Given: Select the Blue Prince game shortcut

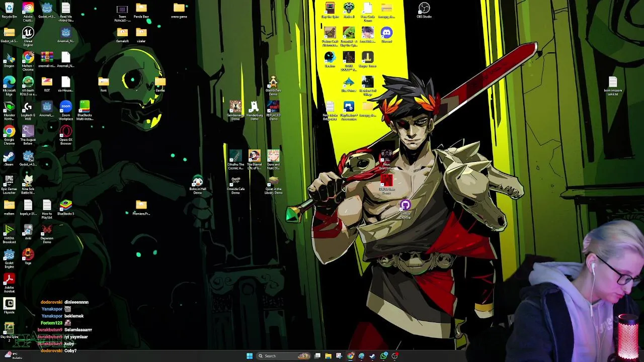Looking at the screenshot, I should pyautogui.click(x=349, y=84).
